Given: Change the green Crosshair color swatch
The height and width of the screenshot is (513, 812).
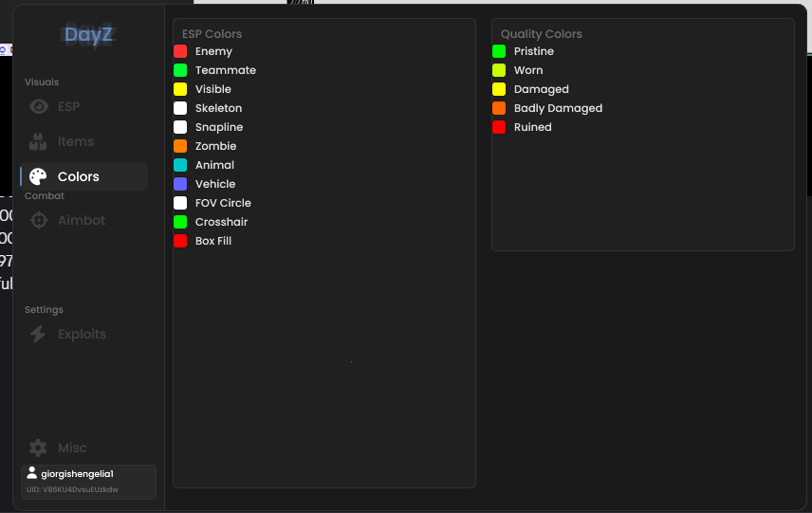Looking at the screenshot, I should pos(180,222).
